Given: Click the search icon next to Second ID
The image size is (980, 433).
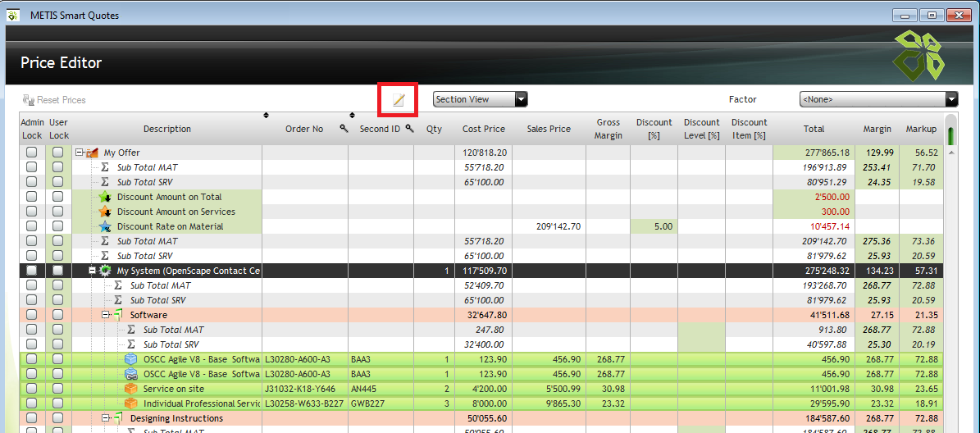Looking at the screenshot, I should click(408, 129).
